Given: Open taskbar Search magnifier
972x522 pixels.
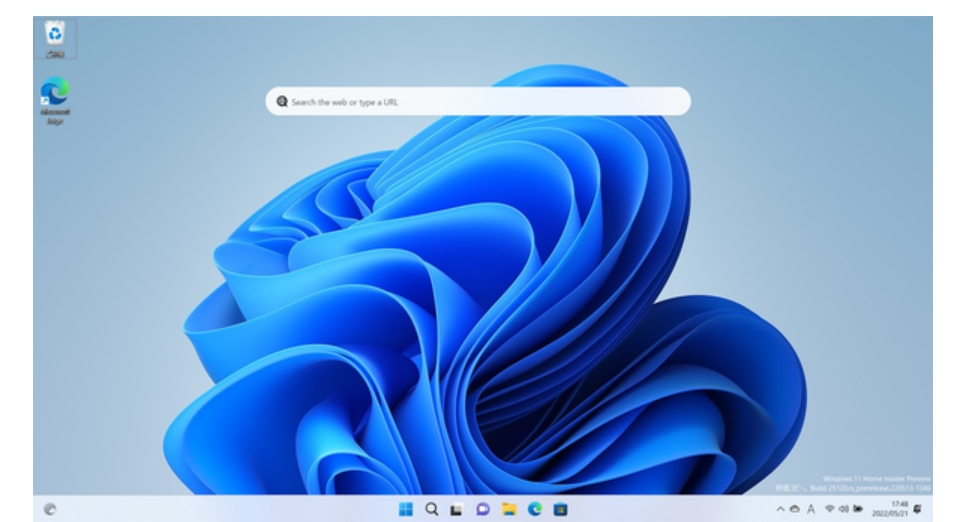Looking at the screenshot, I should pos(431,509).
